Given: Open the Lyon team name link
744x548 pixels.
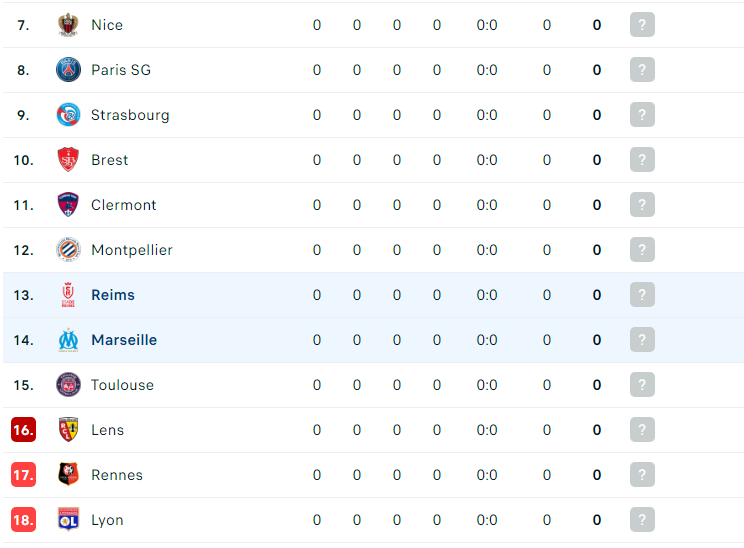Looking at the screenshot, I should click(x=107, y=520).
